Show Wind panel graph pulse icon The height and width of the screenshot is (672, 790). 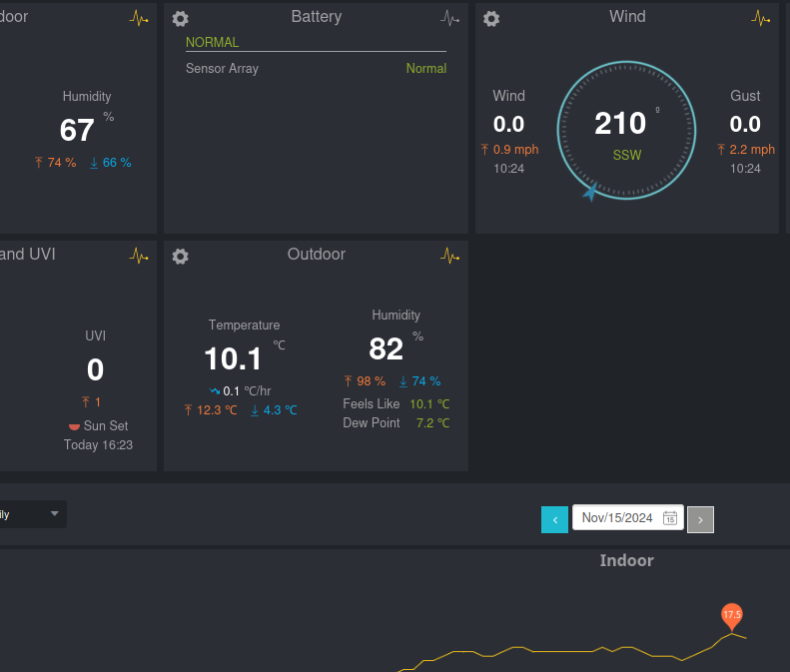[760, 19]
